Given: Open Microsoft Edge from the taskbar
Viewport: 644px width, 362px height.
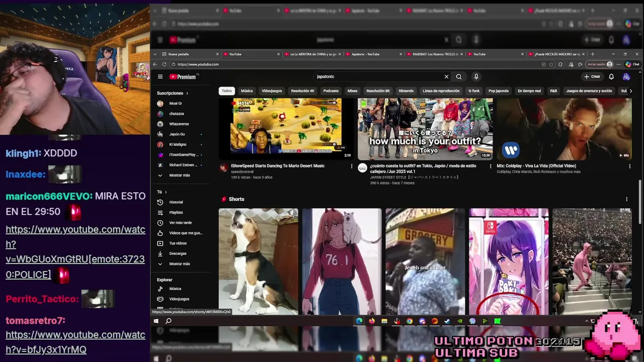Looking at the screenshot, I should (x=359, y=321).
